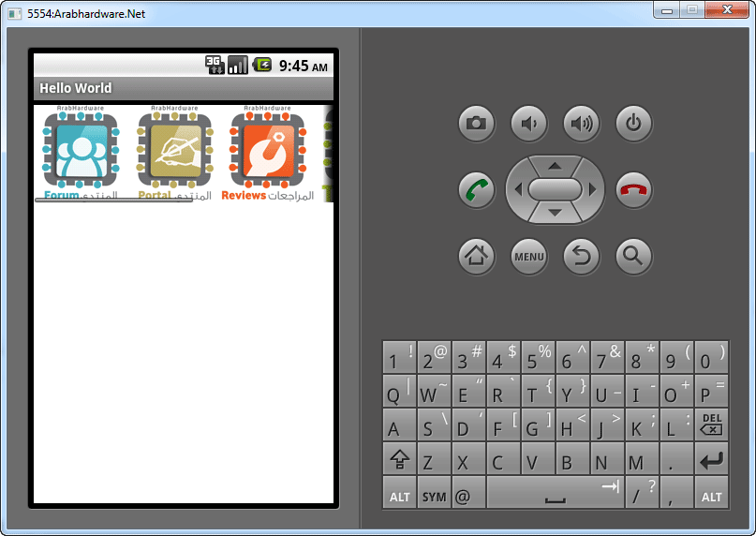Raise volume with the volume up button
The width and height of the screenshot is (756, 536).
[582, 124]
